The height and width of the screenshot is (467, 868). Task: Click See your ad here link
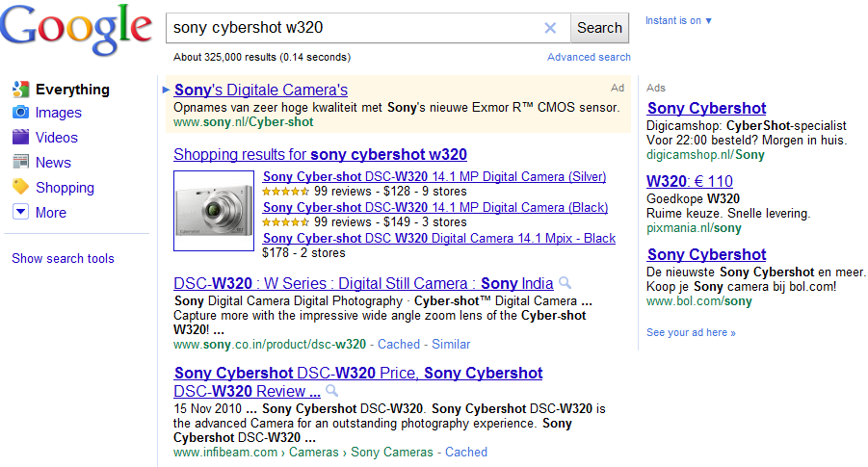[x=691, y=332]
